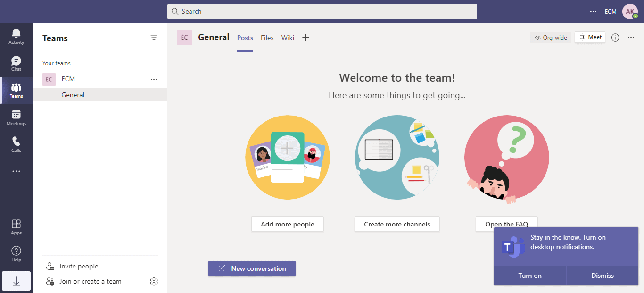Open channel more options ellipsis menu
Image resolution: width=644 pixels, height=293 pixels.
point(631,38)
